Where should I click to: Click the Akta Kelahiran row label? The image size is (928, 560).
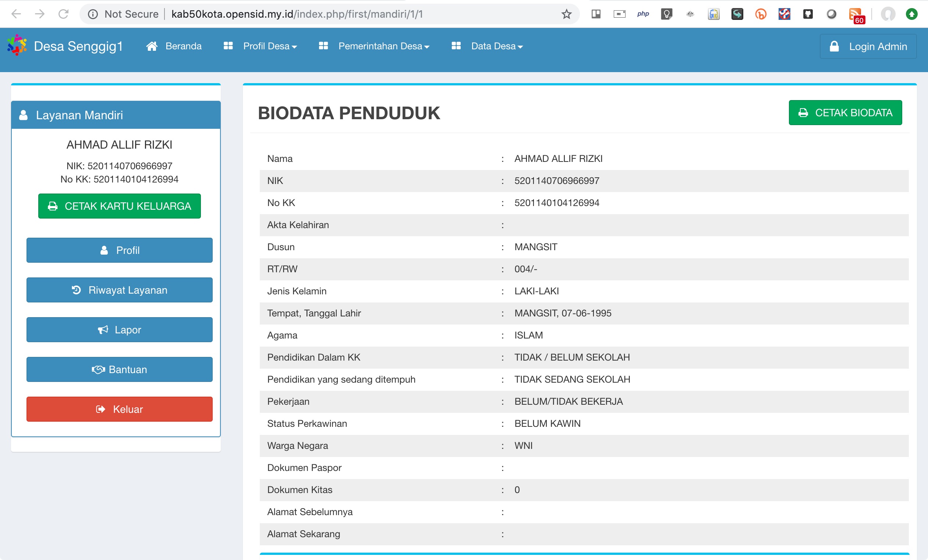[298, 225]
